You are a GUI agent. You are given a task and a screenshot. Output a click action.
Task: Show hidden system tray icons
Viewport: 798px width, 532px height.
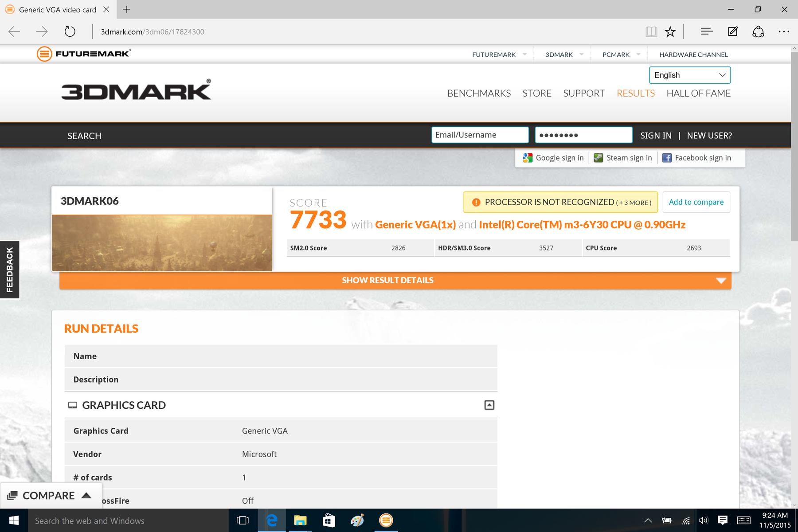(x=648, y=520)
